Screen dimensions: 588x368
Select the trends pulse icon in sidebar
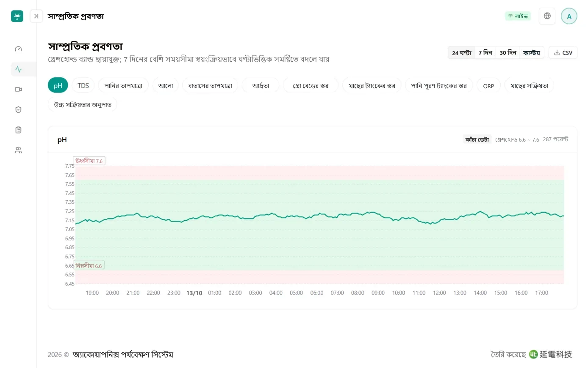click(18, 69)
